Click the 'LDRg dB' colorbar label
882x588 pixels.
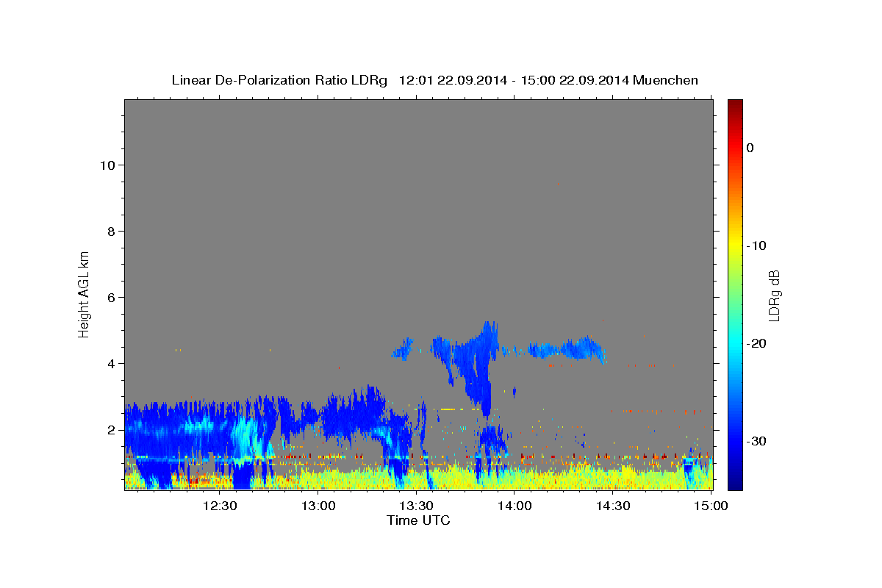[x=774, y=295]
